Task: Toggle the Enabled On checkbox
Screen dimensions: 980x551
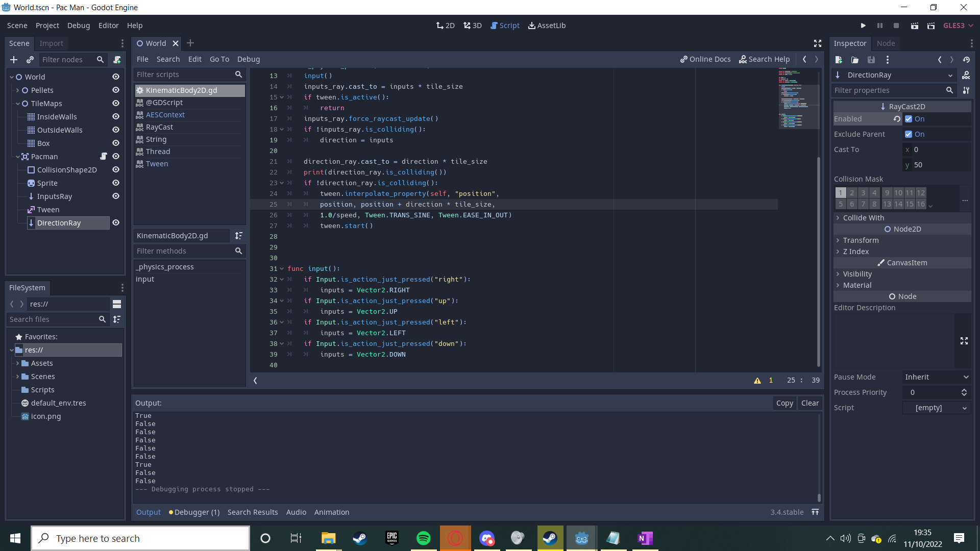Action: pyautogui.click(x=909, y=119)
